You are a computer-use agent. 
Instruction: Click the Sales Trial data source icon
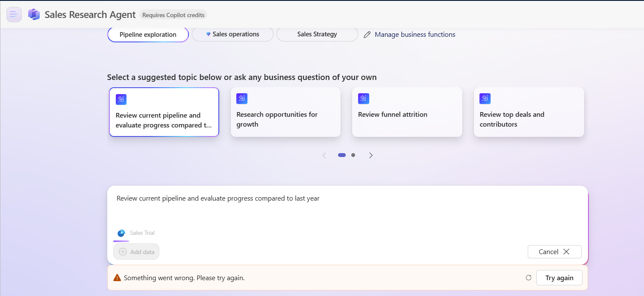(121, 233)
